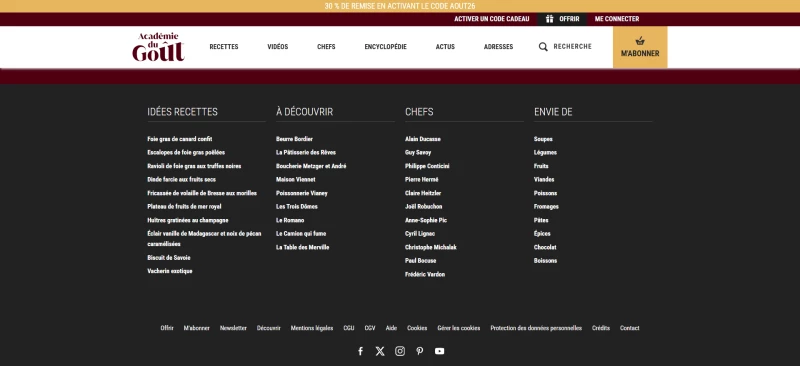Click the search magnifier icon
This screenshot has height=366, width=800.
pos(543,47)
